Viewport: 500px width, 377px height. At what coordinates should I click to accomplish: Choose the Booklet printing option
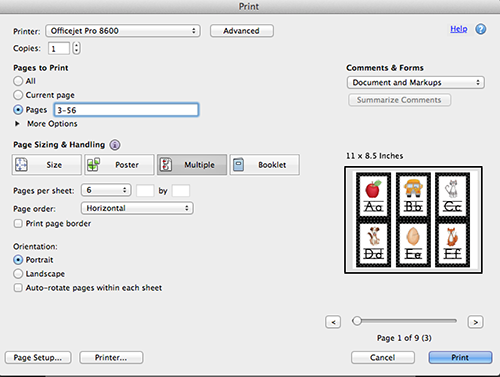click(x=265, y=165)
